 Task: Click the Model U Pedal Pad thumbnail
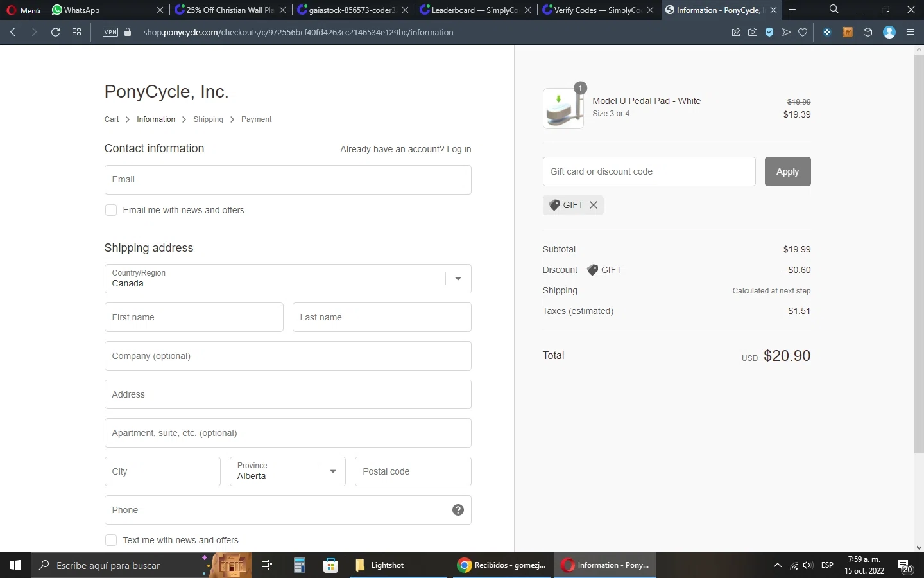point(563,109)
